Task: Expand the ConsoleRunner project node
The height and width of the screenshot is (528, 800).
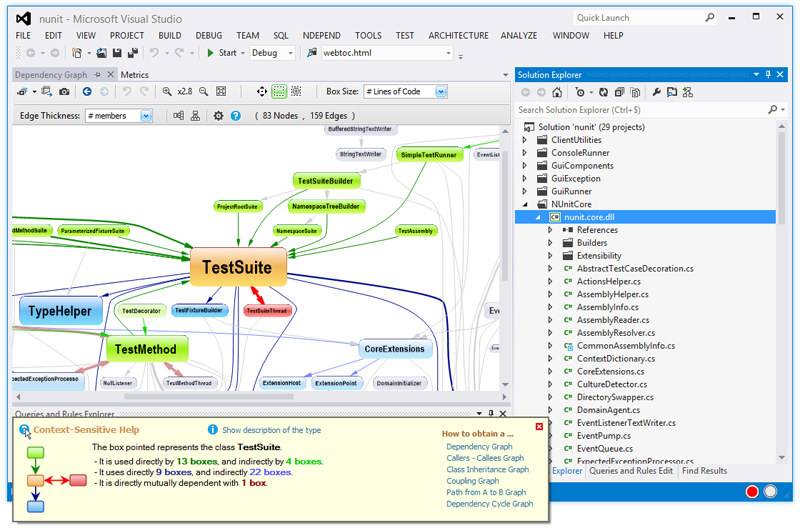Action: 524,153
